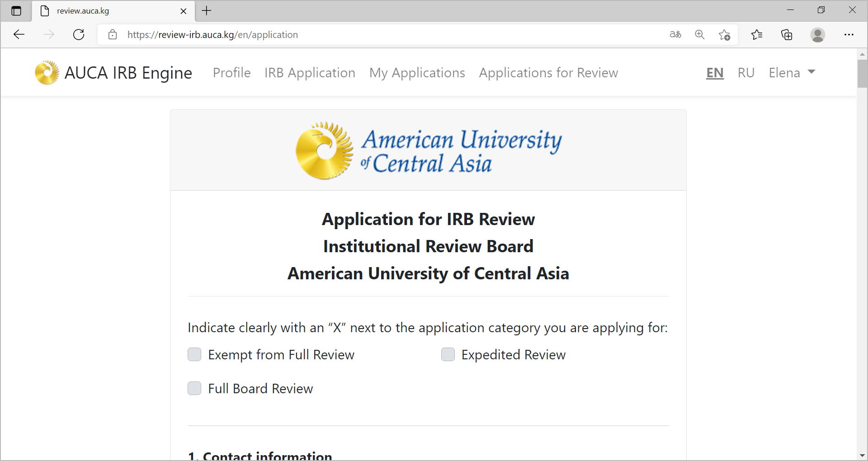The width and height of the screenshot is (868, 461).
Task: Click the Institutional Review Board heading
Action: pyautogui.click(x=428, y=246)
